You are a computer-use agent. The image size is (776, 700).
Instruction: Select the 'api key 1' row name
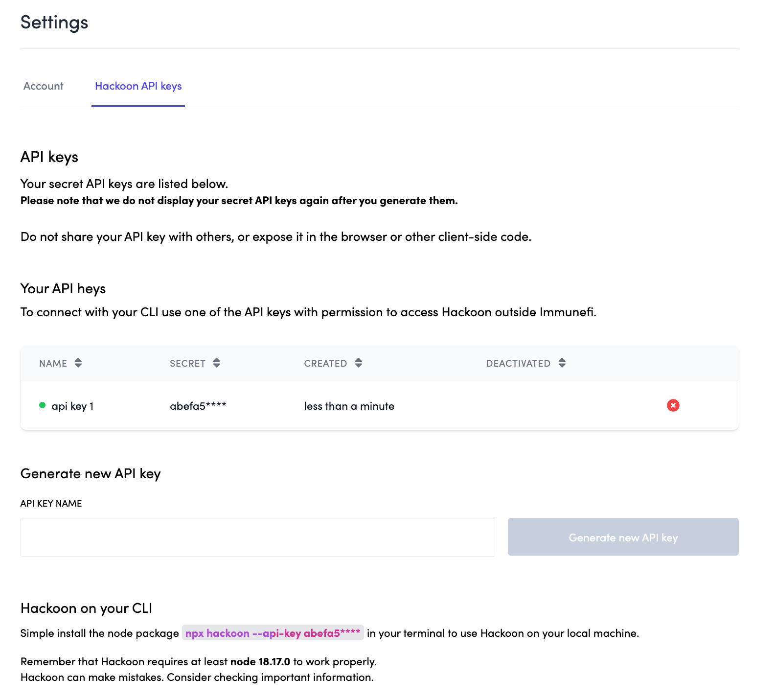(72, 406)
